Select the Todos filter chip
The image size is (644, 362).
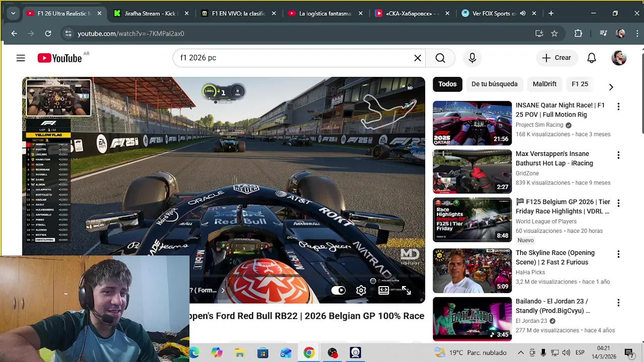447,84
